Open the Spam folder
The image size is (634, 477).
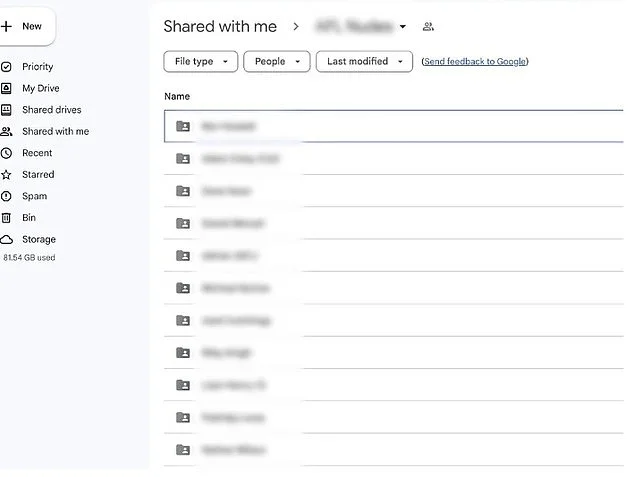(34, 196)
